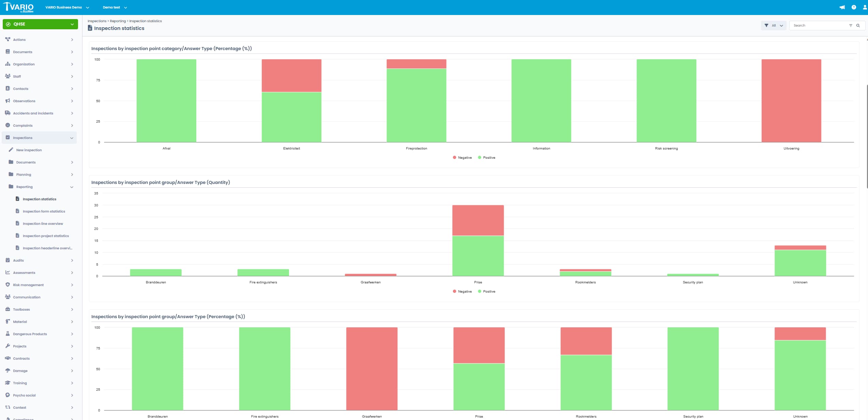Open the help question mark icon
The image size is (868, 420).
[854, 7]
